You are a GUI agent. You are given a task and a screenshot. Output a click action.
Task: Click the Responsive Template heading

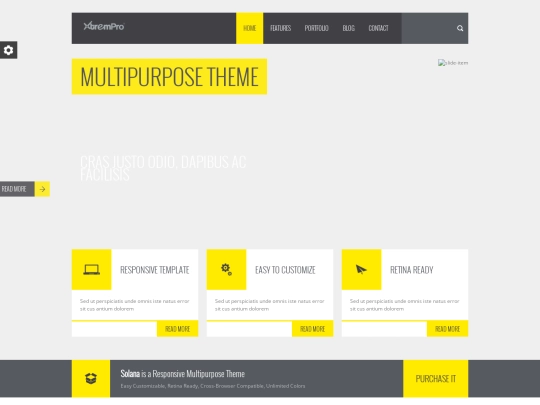tap(155, 270)
